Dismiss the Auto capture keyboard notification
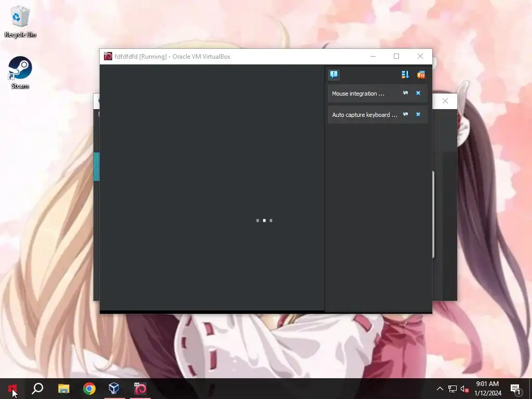Viewport: 532px width, 399px height. click(418, 114)
